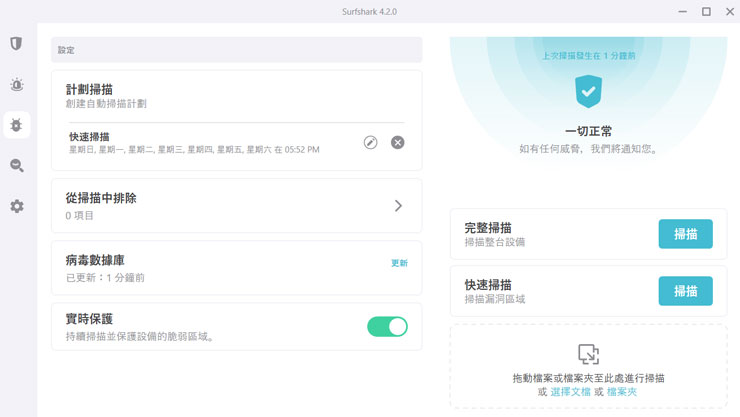740x417 pixels.
Task: Disable the 實時保護 toggle switch
Action: [387, 326]
